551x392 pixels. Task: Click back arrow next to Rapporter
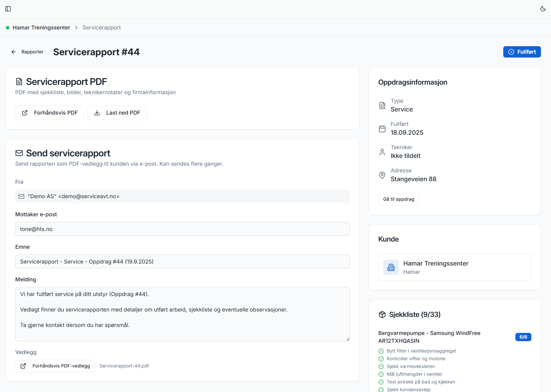[14, 52]
